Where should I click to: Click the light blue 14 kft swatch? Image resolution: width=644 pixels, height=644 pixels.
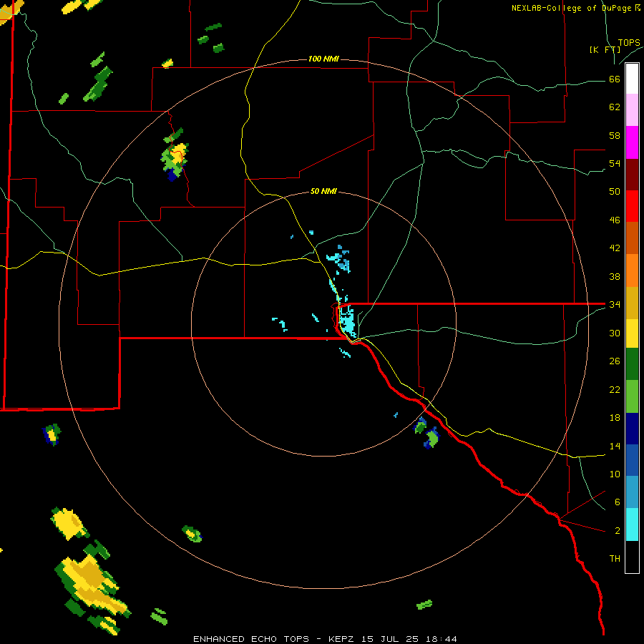point(632,492)
